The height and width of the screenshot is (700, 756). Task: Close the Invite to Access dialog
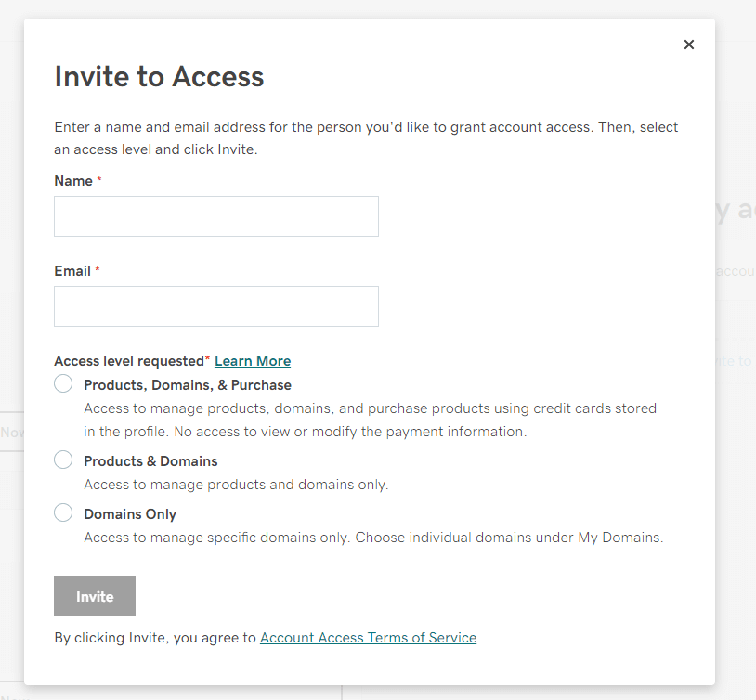pos(689,45)
